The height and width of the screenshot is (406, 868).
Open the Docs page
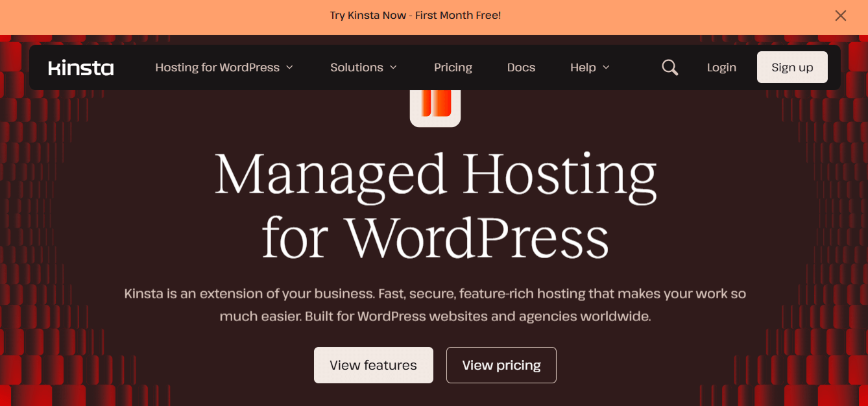[521, 67]
